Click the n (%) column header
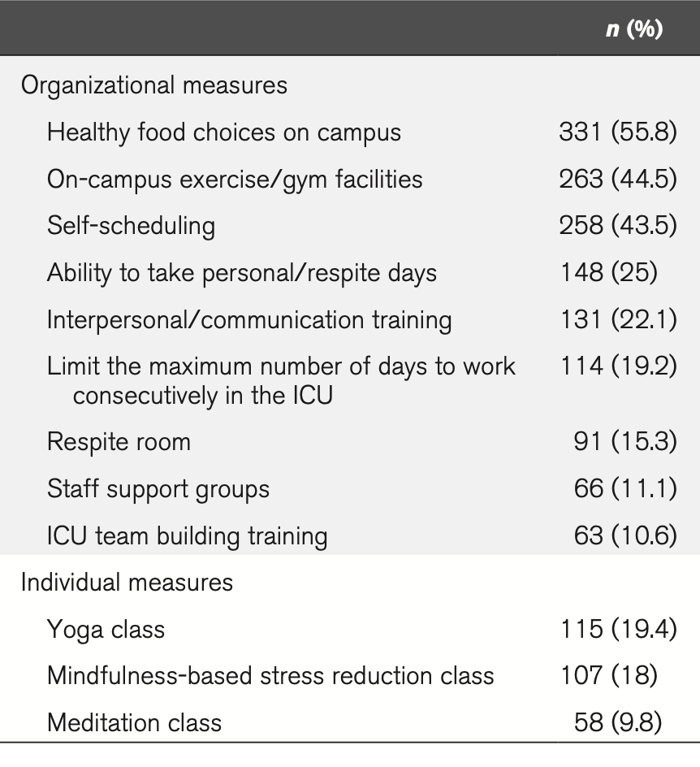 point(634,31)
